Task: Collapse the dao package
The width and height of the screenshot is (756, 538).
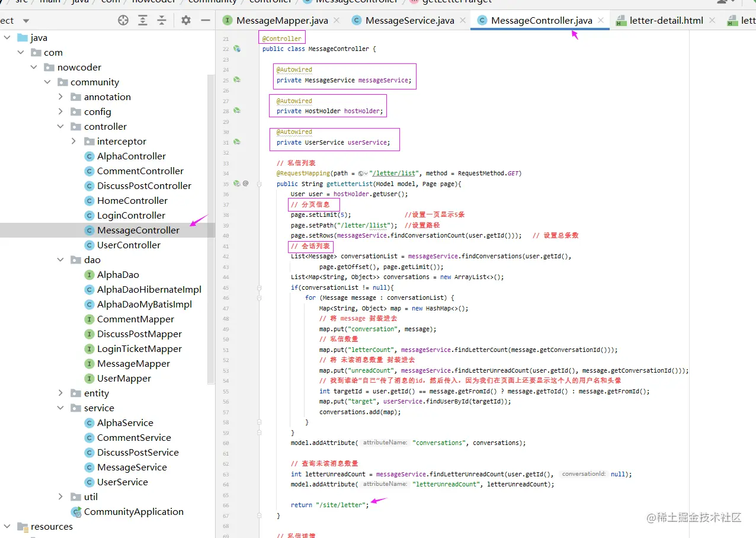Action: [x=60, y=260]
